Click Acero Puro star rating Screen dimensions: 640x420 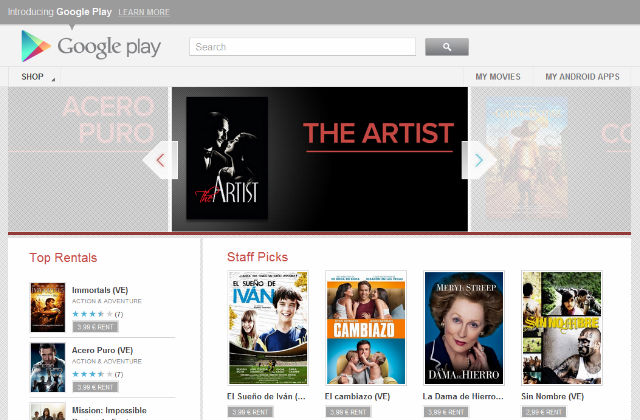coord(92,374)
